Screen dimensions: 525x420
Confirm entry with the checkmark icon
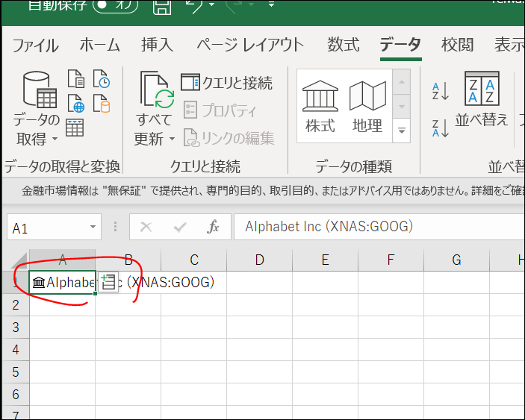click(x=180, y=227)
